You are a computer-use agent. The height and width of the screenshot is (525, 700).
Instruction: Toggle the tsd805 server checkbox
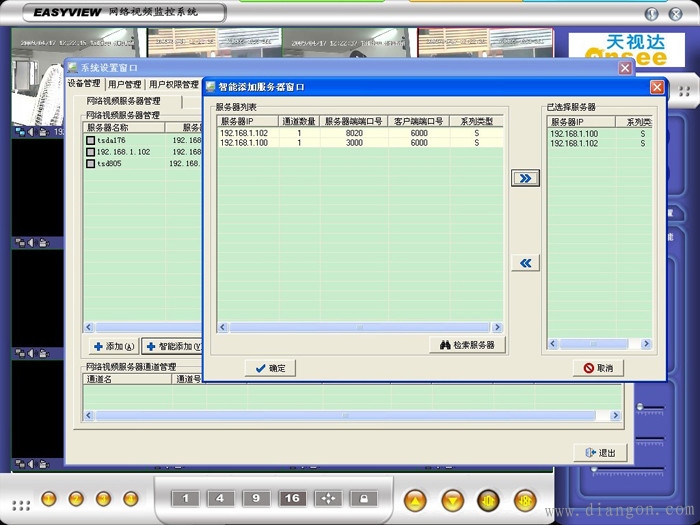[90, 163]
